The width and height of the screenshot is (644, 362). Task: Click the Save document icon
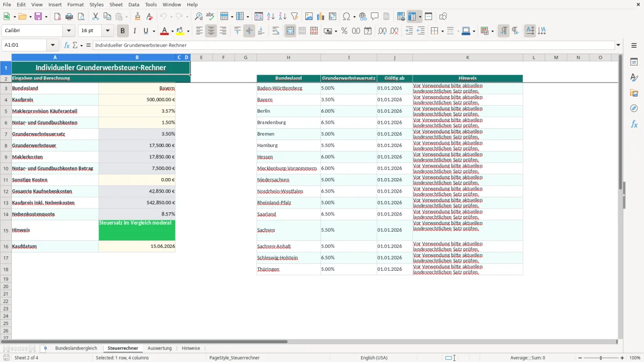38,17
